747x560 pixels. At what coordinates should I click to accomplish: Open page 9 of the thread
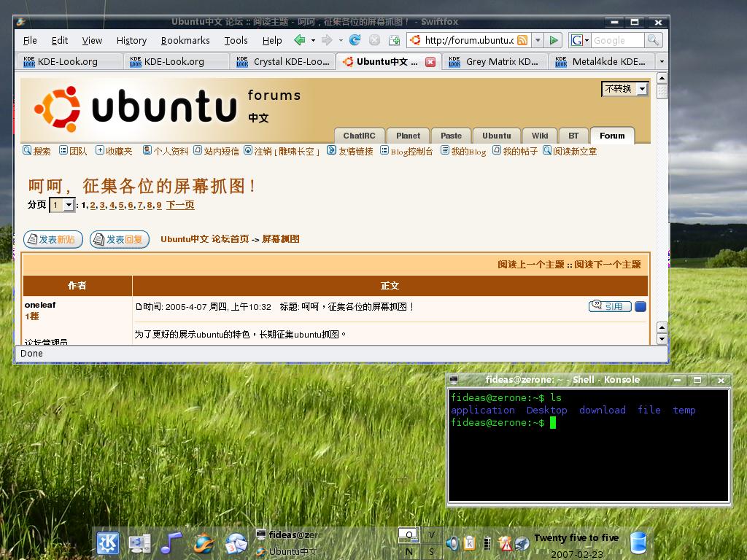pyautogui.click(x=159, y=205)
